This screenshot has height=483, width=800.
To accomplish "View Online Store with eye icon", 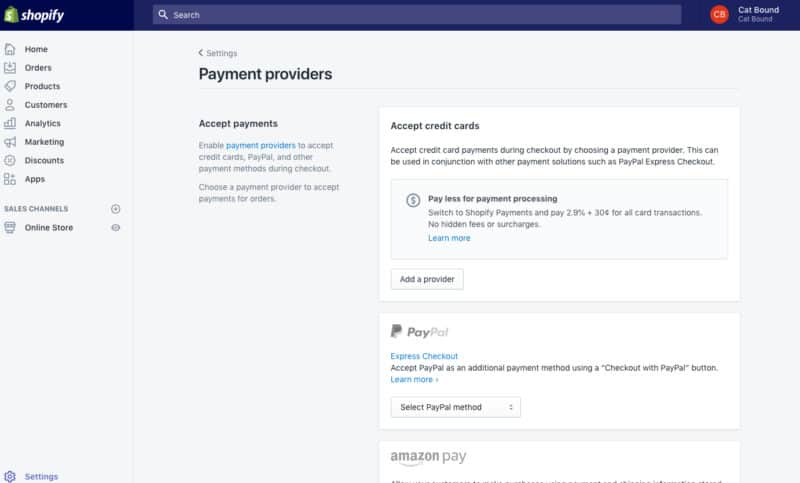I will (116, 227).
